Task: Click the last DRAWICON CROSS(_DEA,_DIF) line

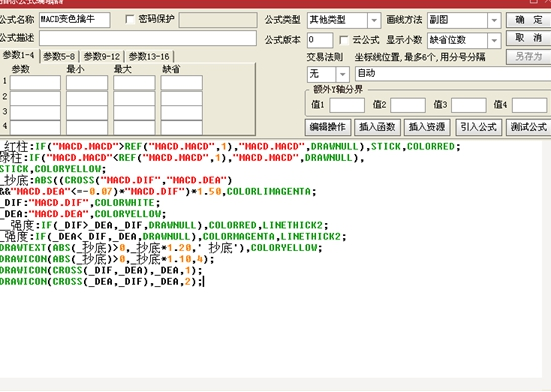Action: (x=101, y=282)
